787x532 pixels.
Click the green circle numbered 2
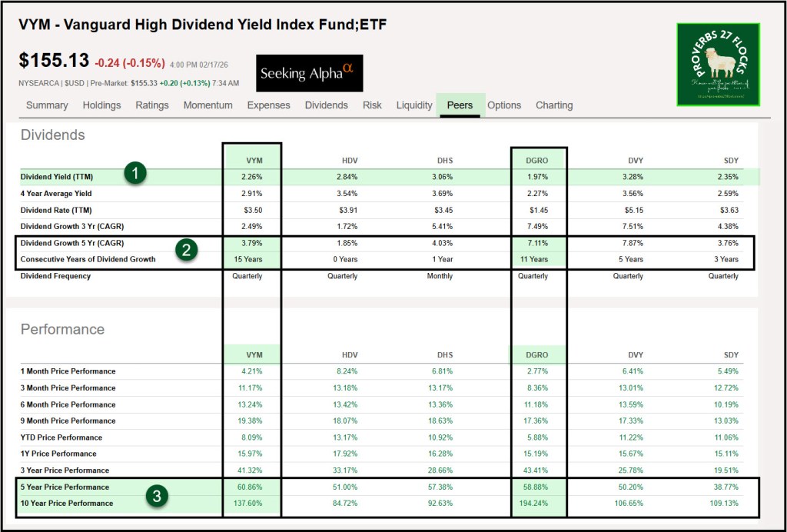click(185, 250)
